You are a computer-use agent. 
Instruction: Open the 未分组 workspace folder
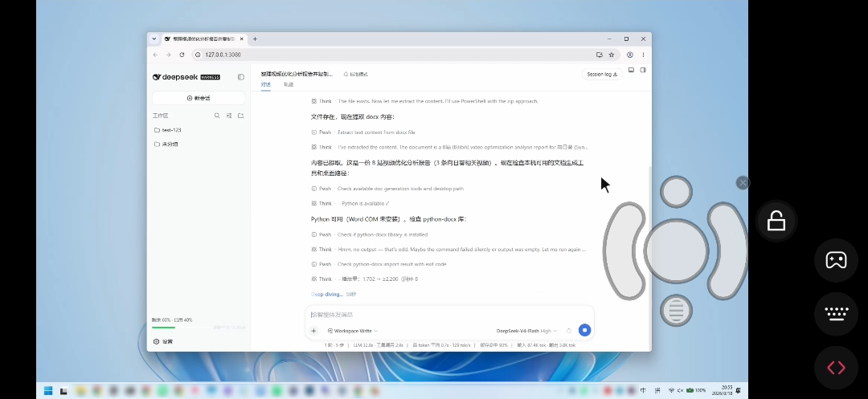[x=166, y=145]
